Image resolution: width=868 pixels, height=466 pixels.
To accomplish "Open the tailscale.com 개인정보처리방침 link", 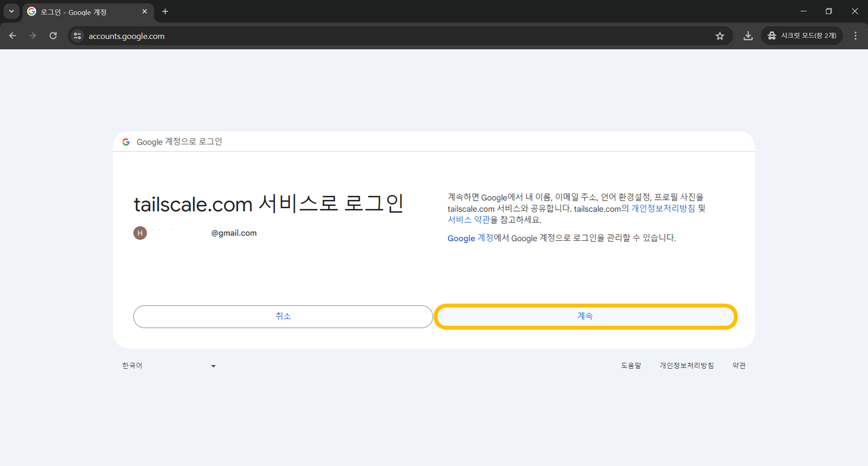I will 663,208.
